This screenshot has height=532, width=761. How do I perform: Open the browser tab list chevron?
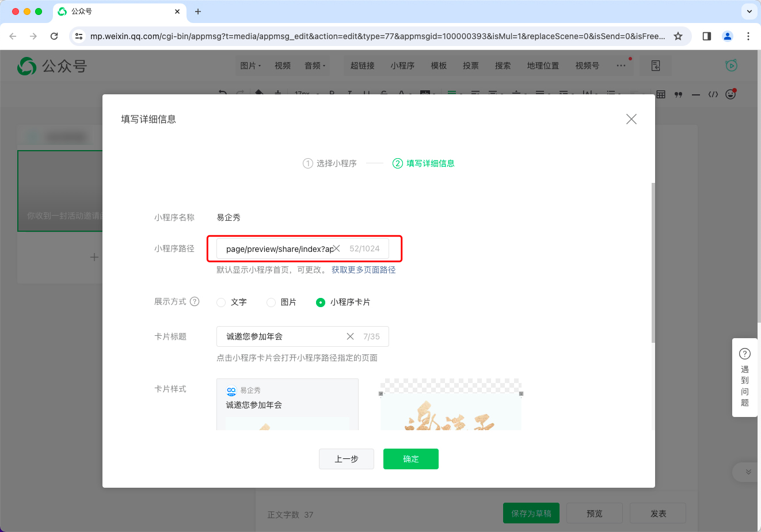pyautogui.click(x=749, y=12)
